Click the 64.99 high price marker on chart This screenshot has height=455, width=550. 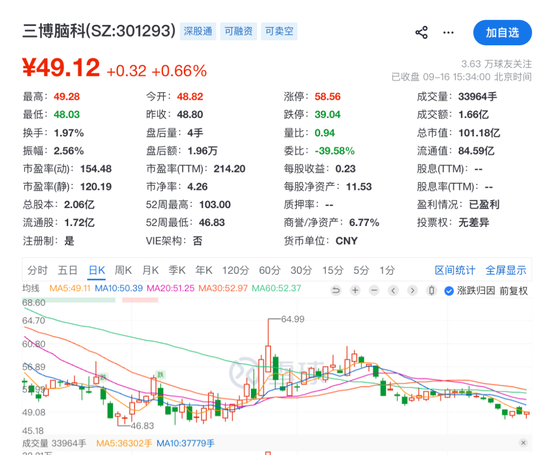pyautogui.click(x=293, y=319)
